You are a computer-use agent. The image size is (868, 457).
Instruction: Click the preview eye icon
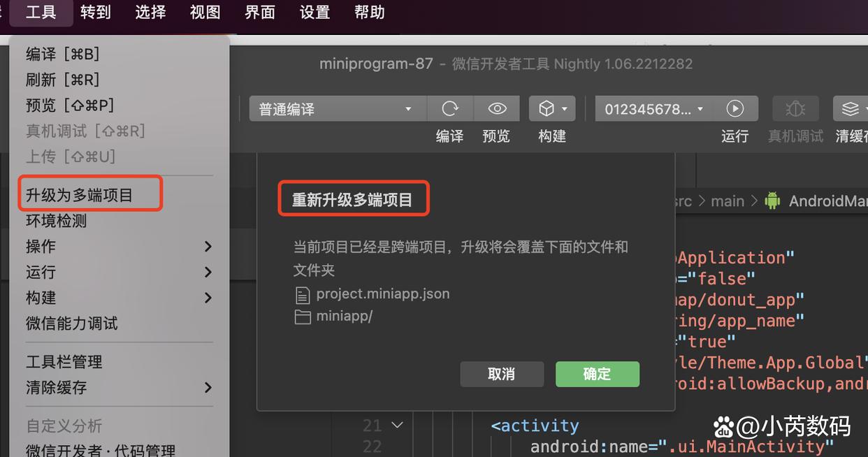coord(497,109)
